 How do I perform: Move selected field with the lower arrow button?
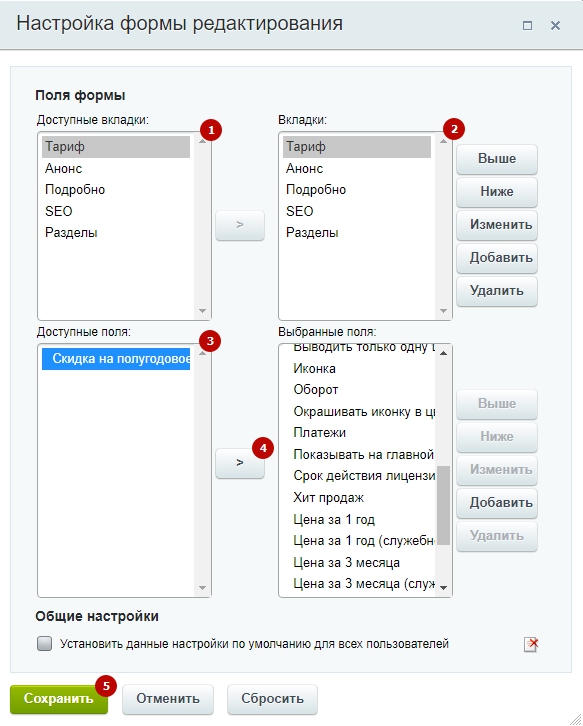point(240,463)
